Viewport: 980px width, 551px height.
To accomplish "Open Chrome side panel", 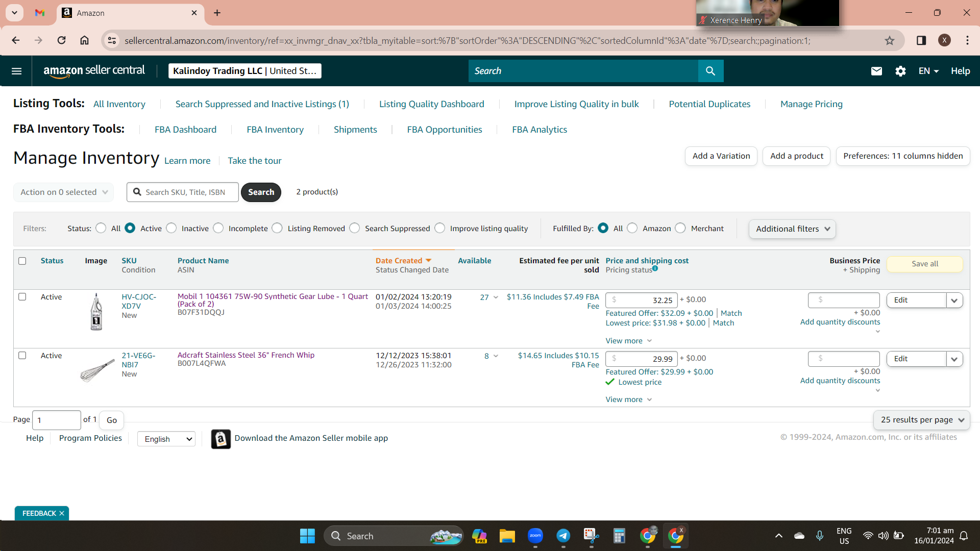I will [x=921, y=40].
